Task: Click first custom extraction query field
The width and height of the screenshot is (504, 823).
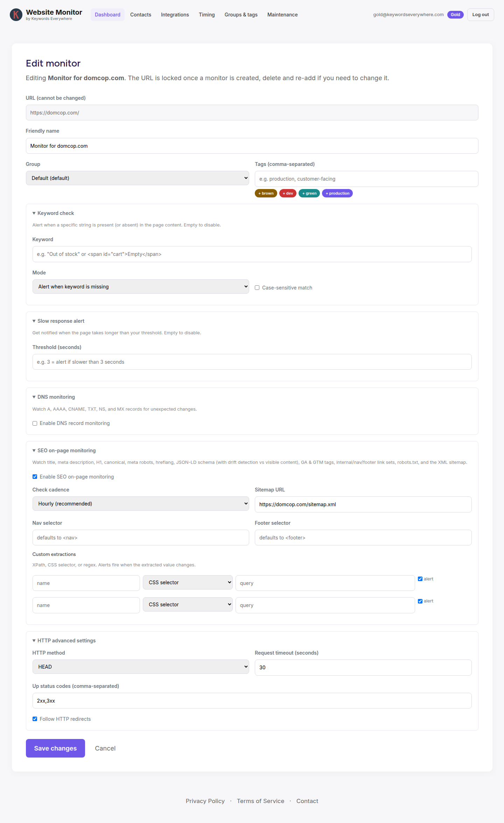Action: click(x=325, y=583)
